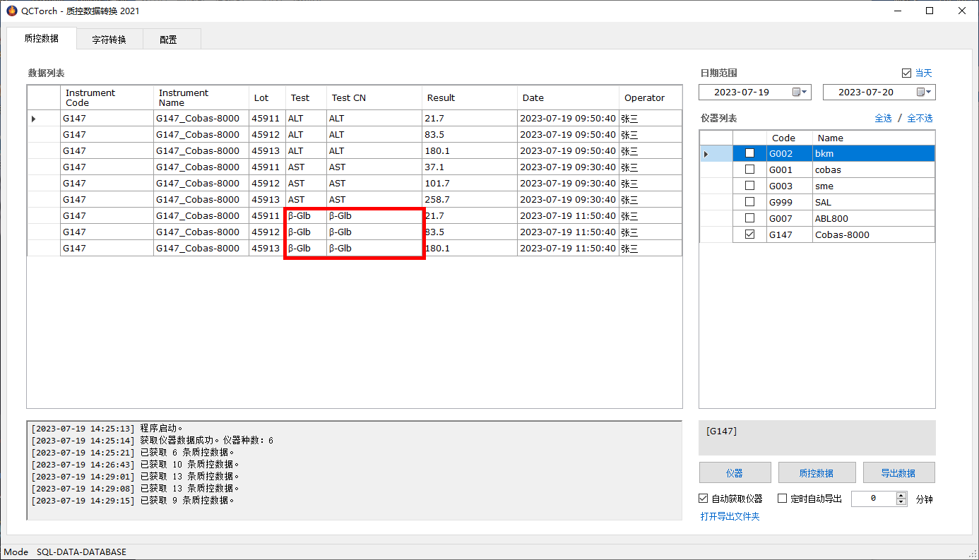Enable 定时自动导出 checkbox

[x=783, y=499]
